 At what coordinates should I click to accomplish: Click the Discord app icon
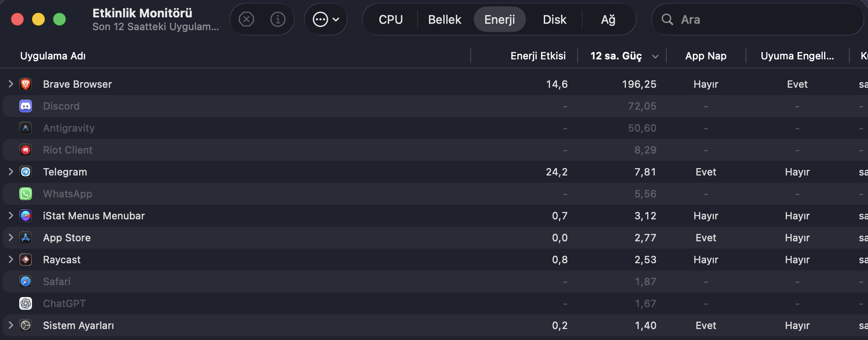click(x=26, y=106)
